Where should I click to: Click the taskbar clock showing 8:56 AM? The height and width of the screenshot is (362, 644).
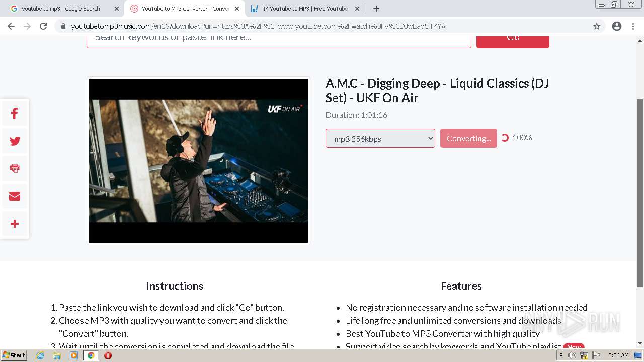point(618,355)
